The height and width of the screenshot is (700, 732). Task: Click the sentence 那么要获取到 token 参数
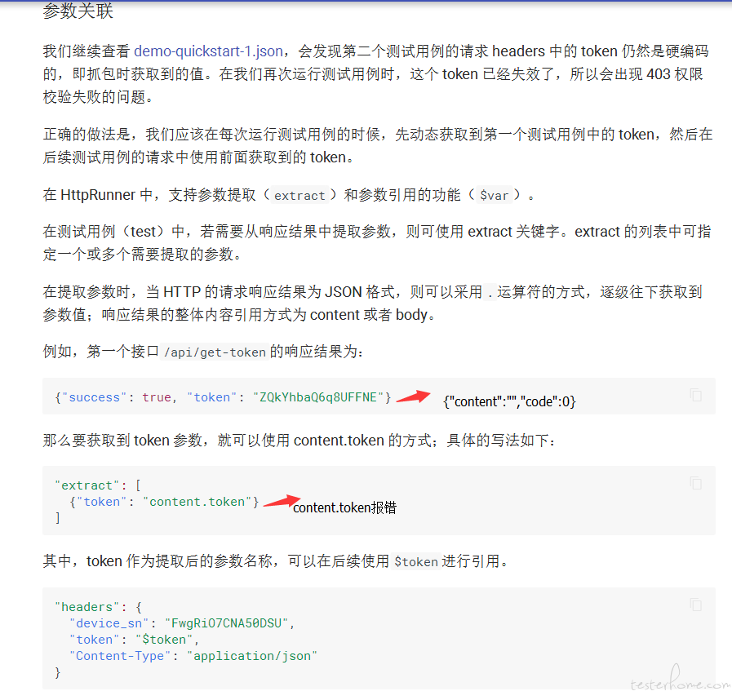300,440
